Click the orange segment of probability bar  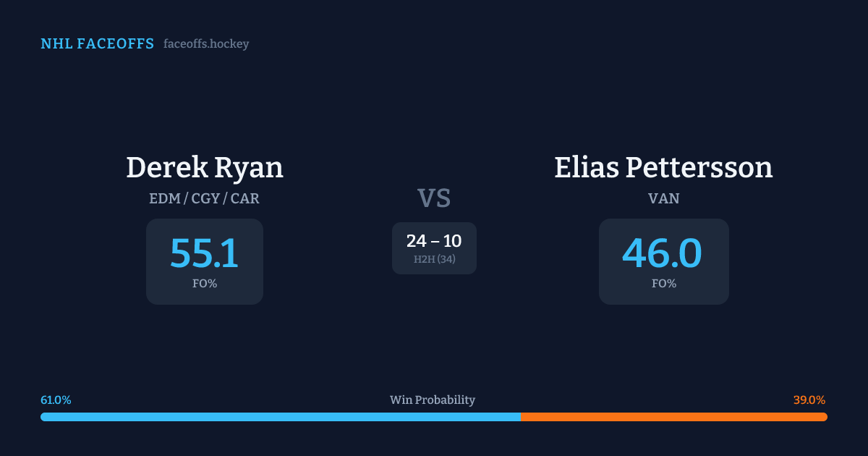(x=673, y=417)
